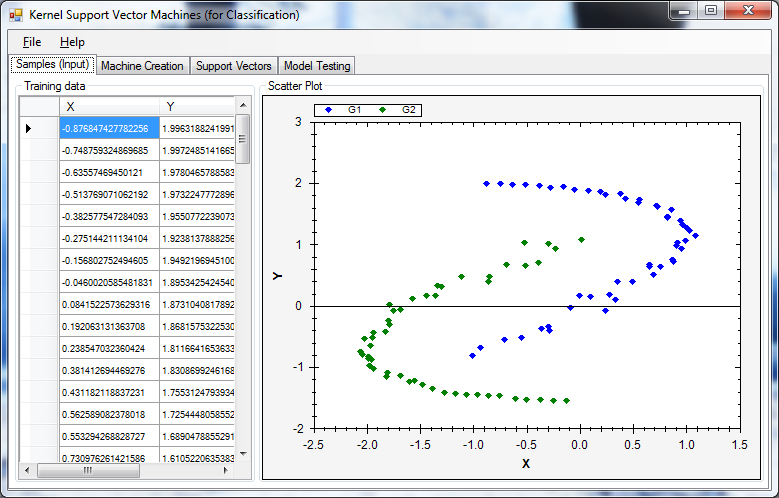Viewport: 779px width, 498px height.
Task: Maximize the application window
Action: pyautogui.click(x=711, y=11)
